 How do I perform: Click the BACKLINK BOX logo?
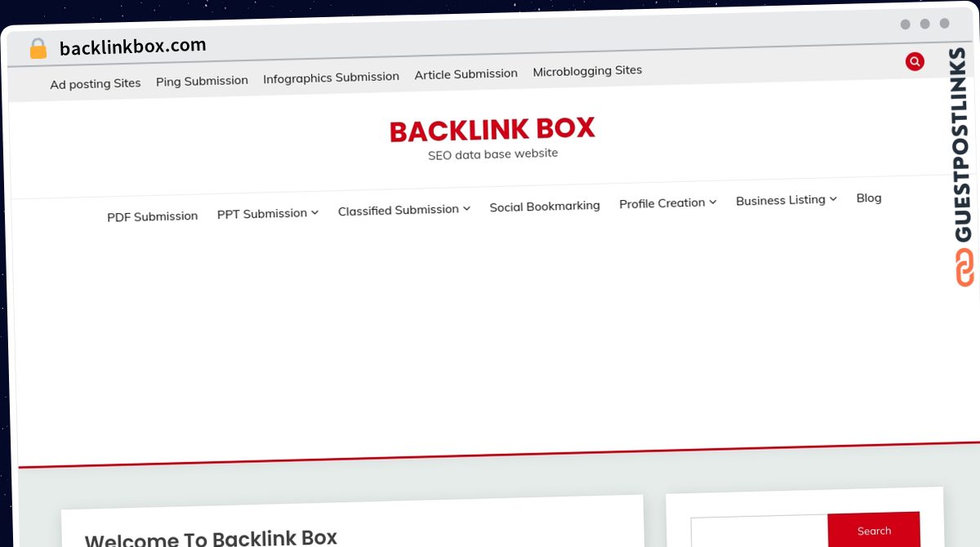492,129
